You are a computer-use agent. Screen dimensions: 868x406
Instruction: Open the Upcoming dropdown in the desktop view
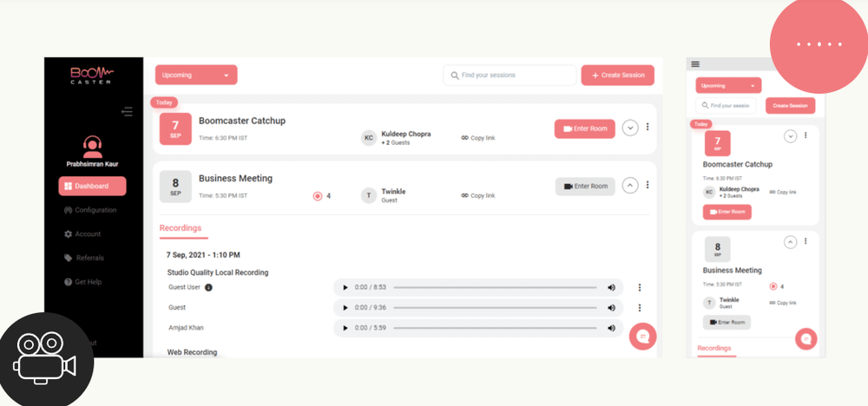point(196,75)
